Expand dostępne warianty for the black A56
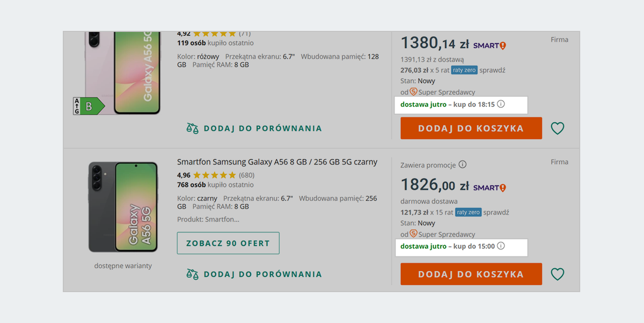Viewport: 644px width, 323px height. coord(122,265)
